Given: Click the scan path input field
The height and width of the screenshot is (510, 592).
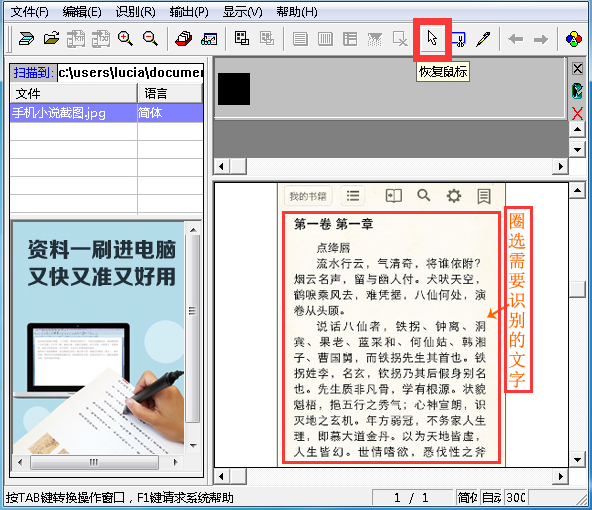Looking at the screenshot, I should click(x=131, y=72).
